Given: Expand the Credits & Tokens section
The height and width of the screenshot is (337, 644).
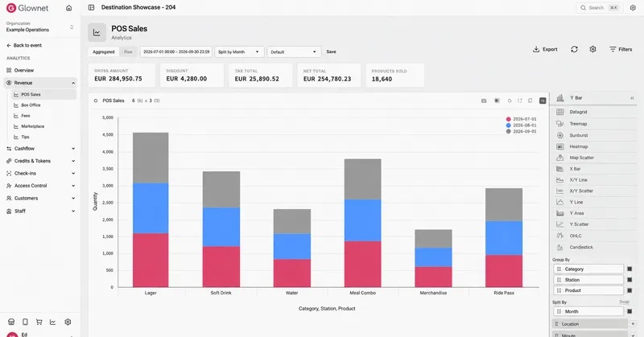Looking at the screenshot, I should tap(39, 161).
